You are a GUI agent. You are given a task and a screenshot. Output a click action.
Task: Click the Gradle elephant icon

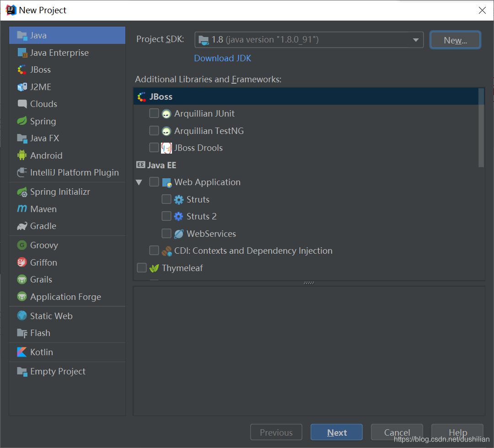click(x=22, y=226)
